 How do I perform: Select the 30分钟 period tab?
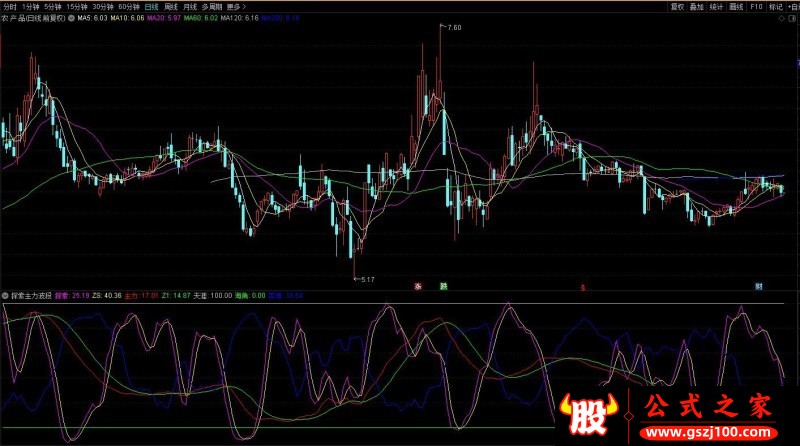click(103, 7)
